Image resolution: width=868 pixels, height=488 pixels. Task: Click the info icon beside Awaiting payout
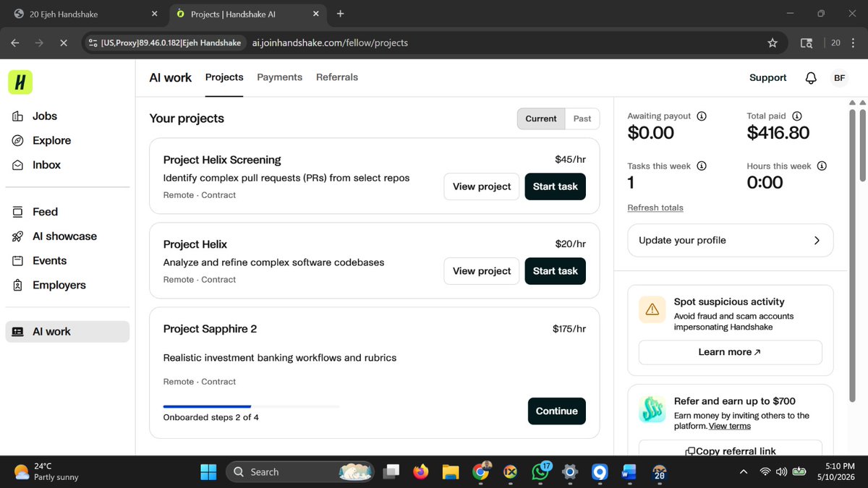point(702,116)
